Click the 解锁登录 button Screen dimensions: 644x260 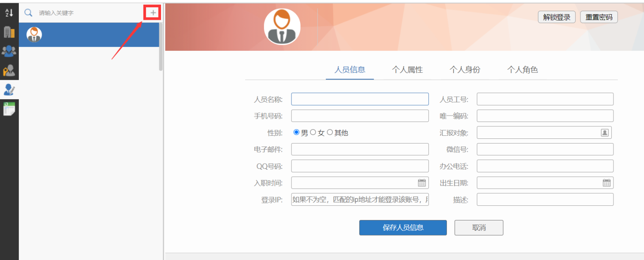coord(557,17)
